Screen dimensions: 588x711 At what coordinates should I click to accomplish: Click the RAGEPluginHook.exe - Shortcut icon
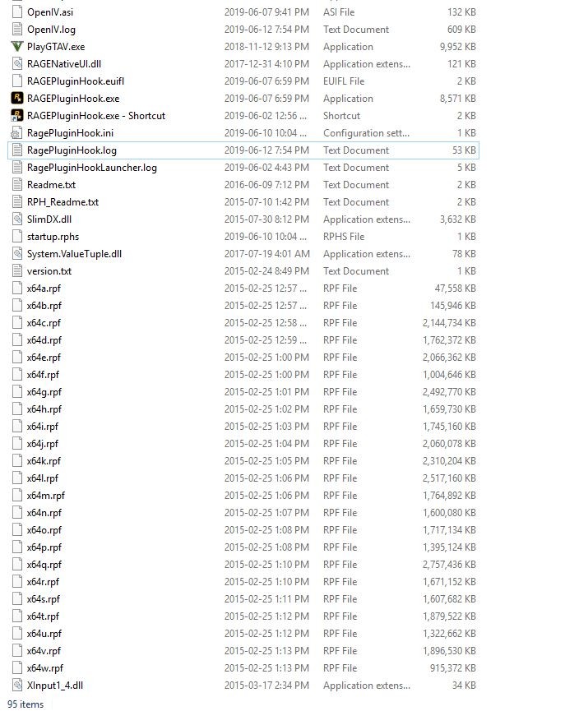tap(16, 116)
